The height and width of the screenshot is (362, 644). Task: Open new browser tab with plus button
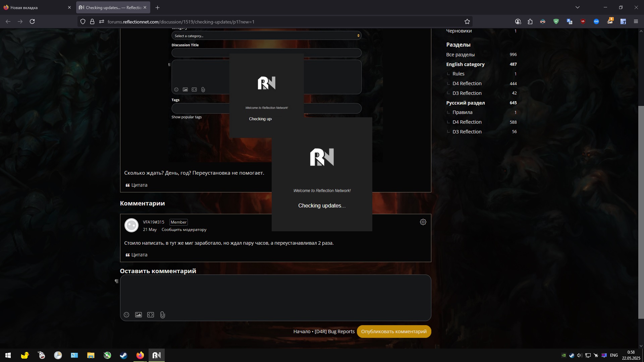[x=158, y=7]
